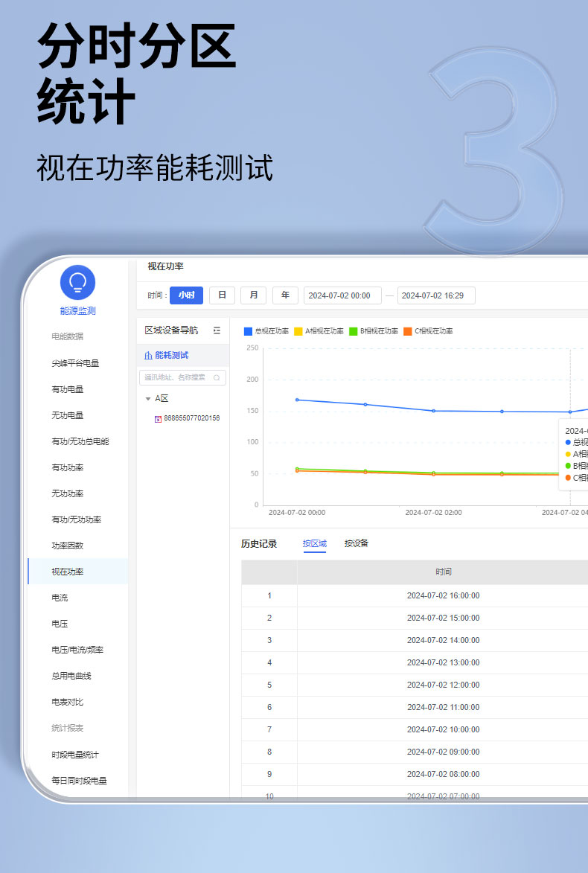
Task: Click the search magnifier in the device search box
Action: coord(217,377)
